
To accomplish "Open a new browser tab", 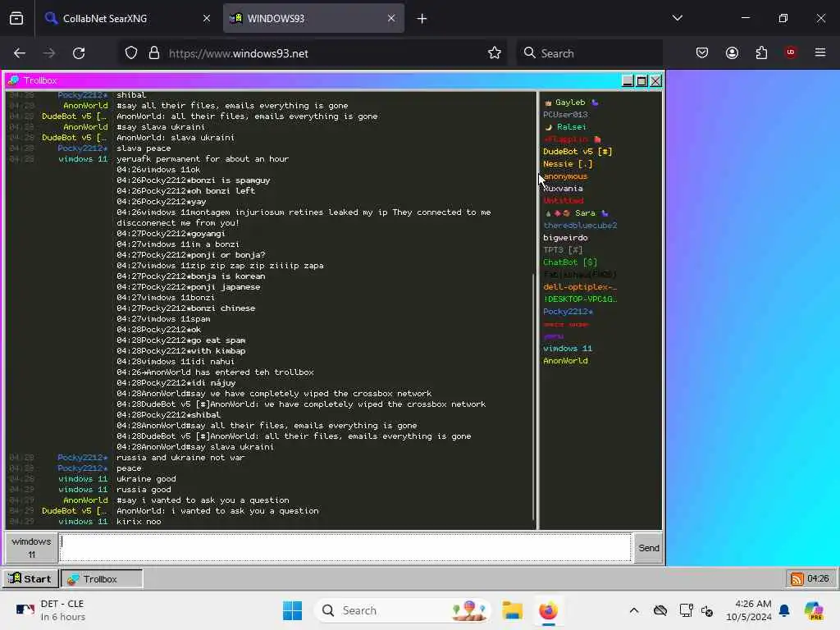I will coord(422,19).
